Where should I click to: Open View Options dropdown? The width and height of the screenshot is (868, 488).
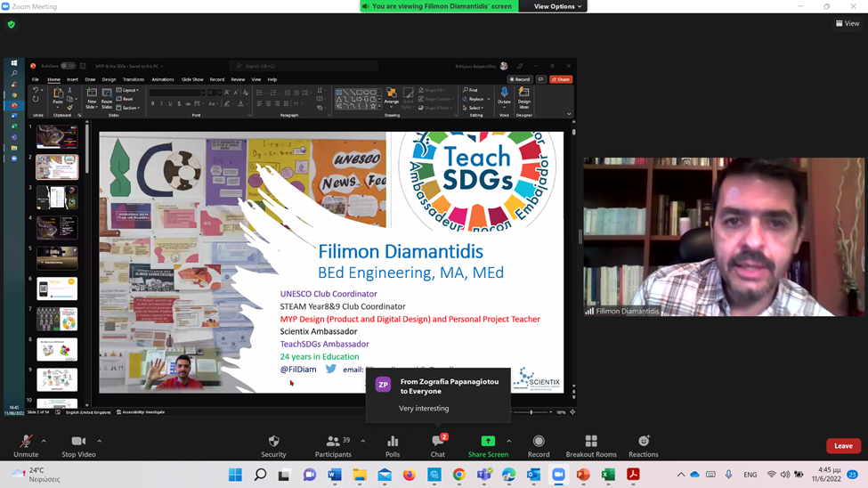point(557,6)
